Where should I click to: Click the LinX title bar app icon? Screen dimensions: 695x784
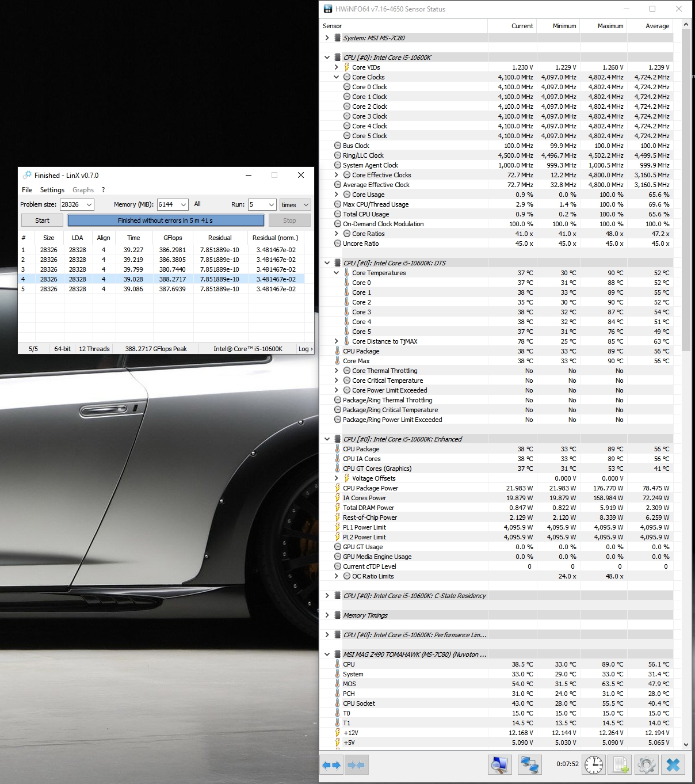click(x=27, y=175)
